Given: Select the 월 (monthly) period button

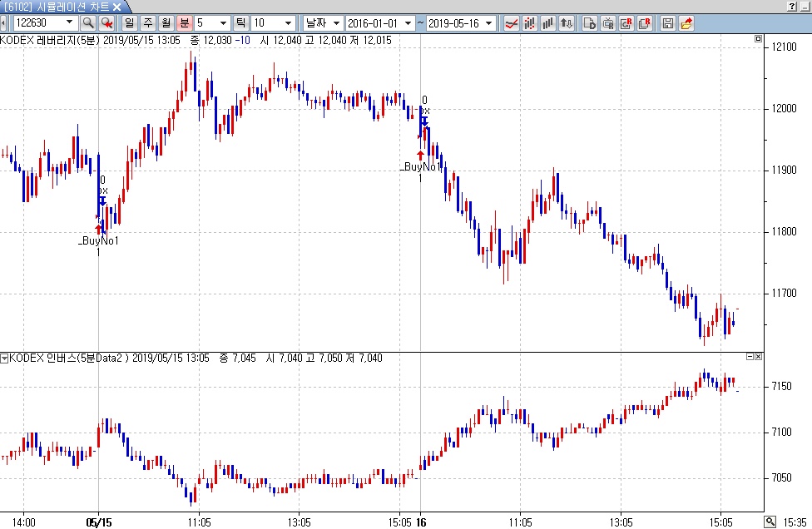Looking at the screenshot, I should 166,23.
